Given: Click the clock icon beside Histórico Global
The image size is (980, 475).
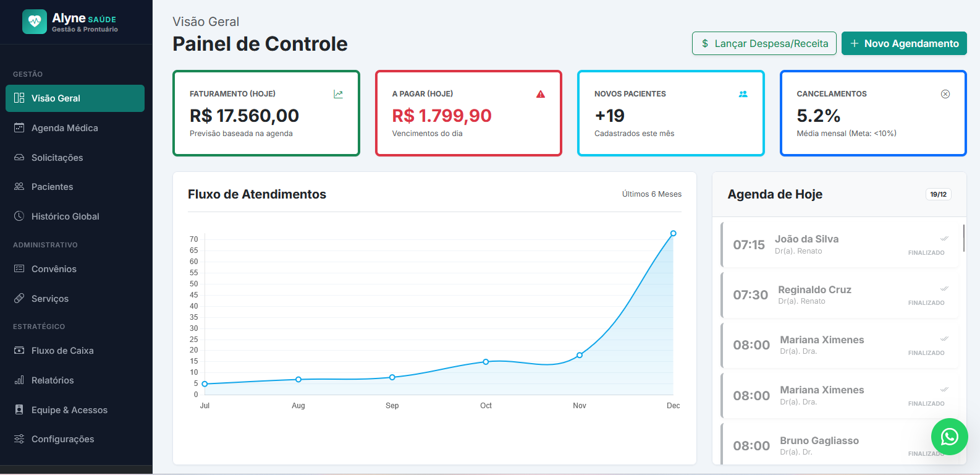Looking at the screenshot, I should [x=19, y=216].
